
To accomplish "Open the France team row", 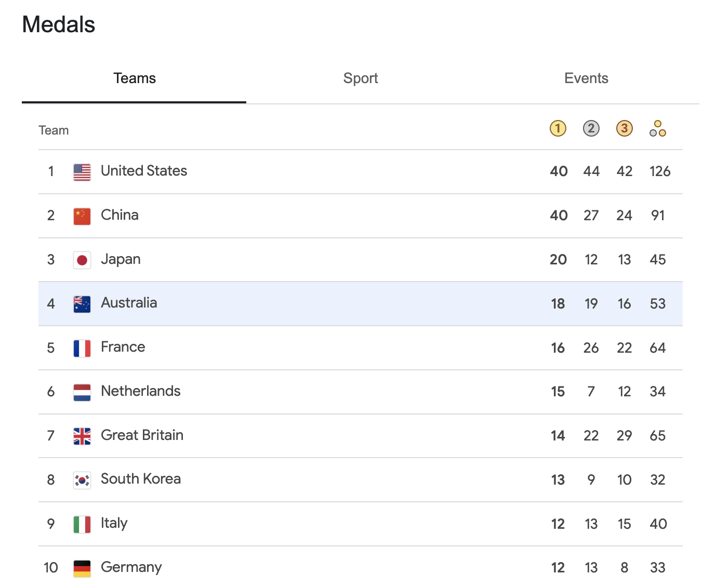I will (x=361, y=348).
